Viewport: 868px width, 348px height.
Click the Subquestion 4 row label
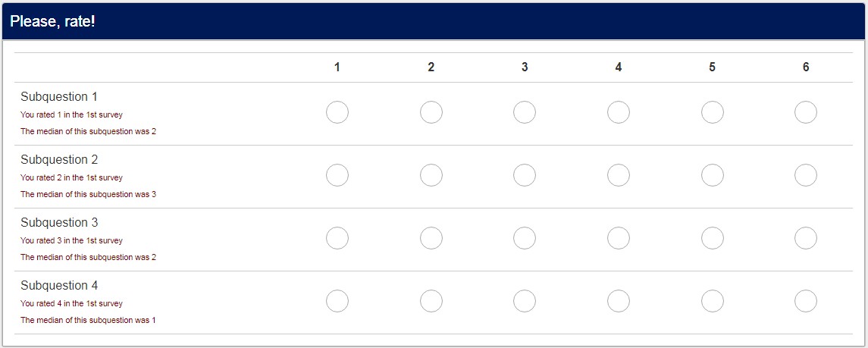59,286
